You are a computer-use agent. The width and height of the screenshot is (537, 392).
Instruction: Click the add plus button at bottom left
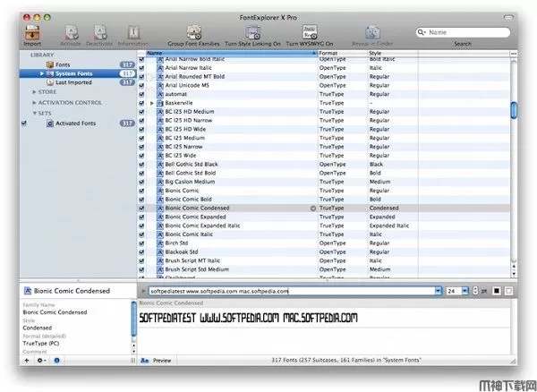click(27, 360)
